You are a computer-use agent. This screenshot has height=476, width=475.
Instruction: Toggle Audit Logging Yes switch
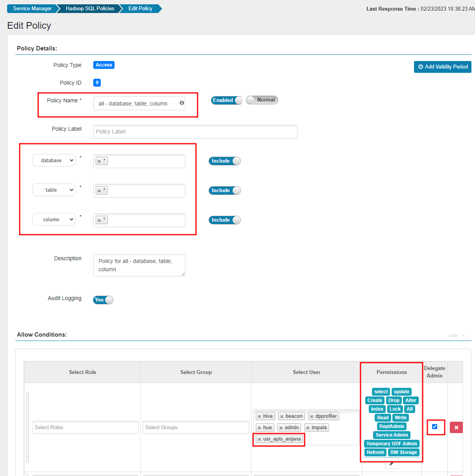tap(103, 300)
